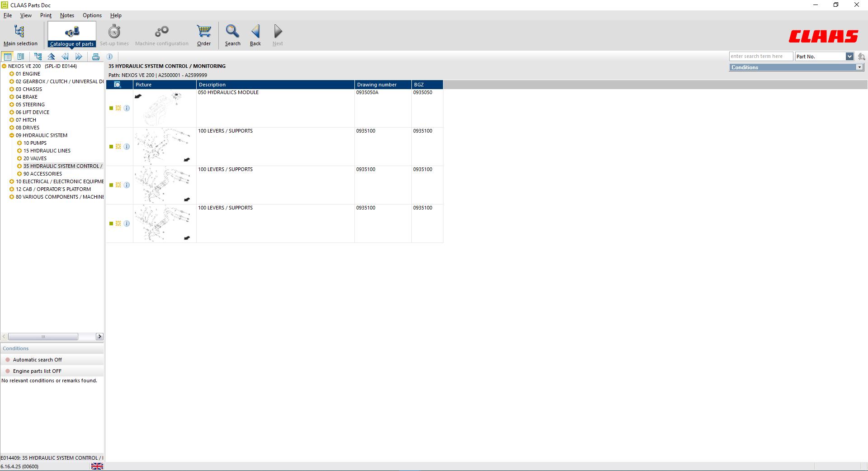Click the magnifier icon in table header
Screen dimensions: 868x471
pos(118,85)
